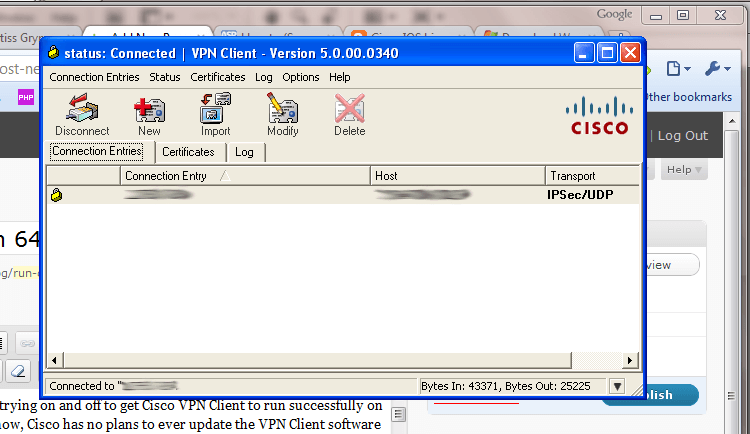Open the Certificates menu
This screenshot has height=434, width=750.
coord(218,77)
